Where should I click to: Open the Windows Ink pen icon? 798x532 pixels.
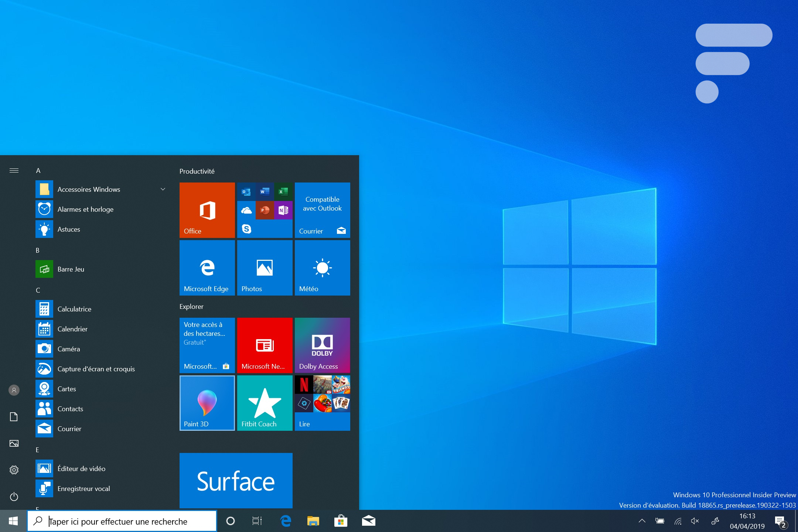click(x=715, y=521)
